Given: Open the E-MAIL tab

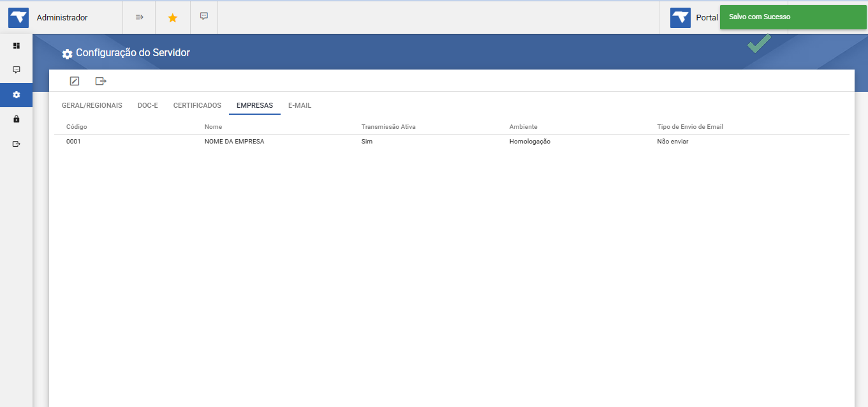Looking at the screenshot, I should (x=300, y=105).
